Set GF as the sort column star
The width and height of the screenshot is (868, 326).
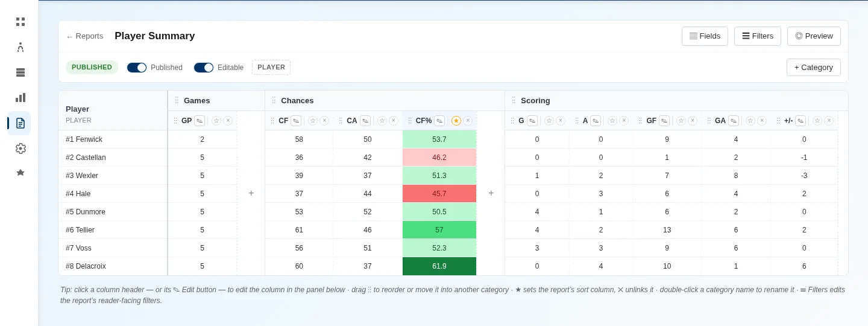(x=681, y=121)
